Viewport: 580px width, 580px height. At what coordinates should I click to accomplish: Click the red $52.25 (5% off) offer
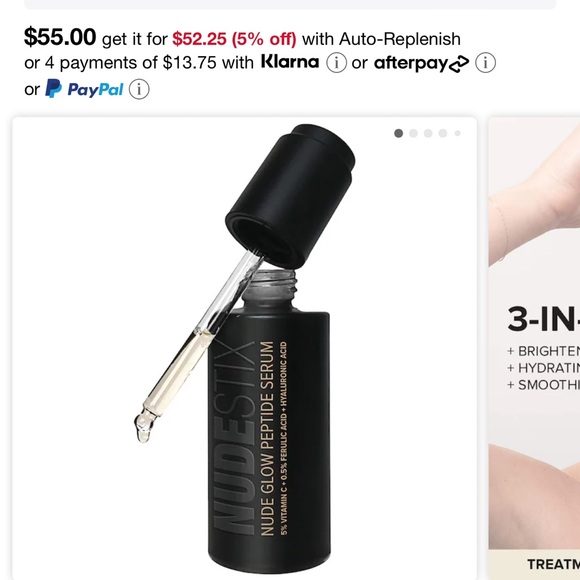point(234,39)
